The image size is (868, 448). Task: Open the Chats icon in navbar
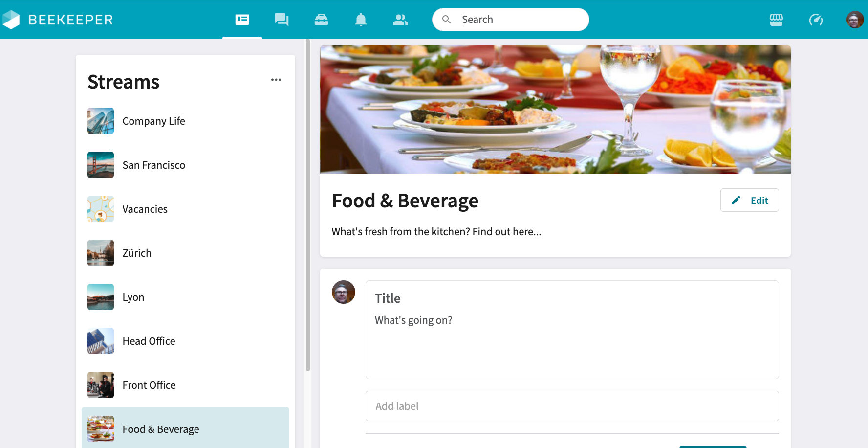(282, 20)
